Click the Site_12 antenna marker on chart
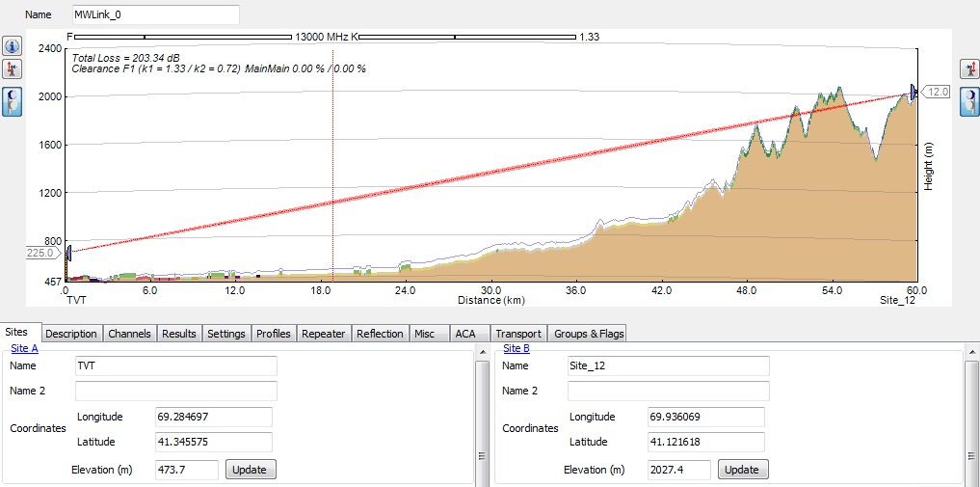The height and width of the screenshot is (487, 980). coord(914,91)
